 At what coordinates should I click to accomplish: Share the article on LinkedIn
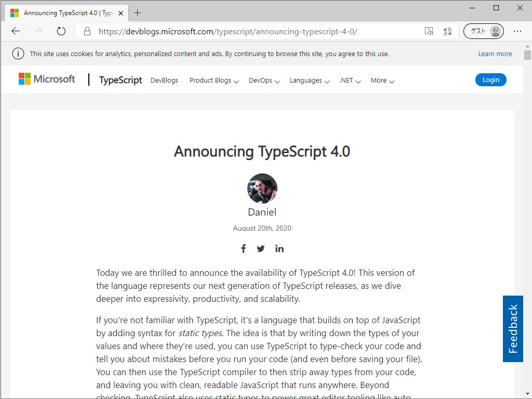pos(279,248)
